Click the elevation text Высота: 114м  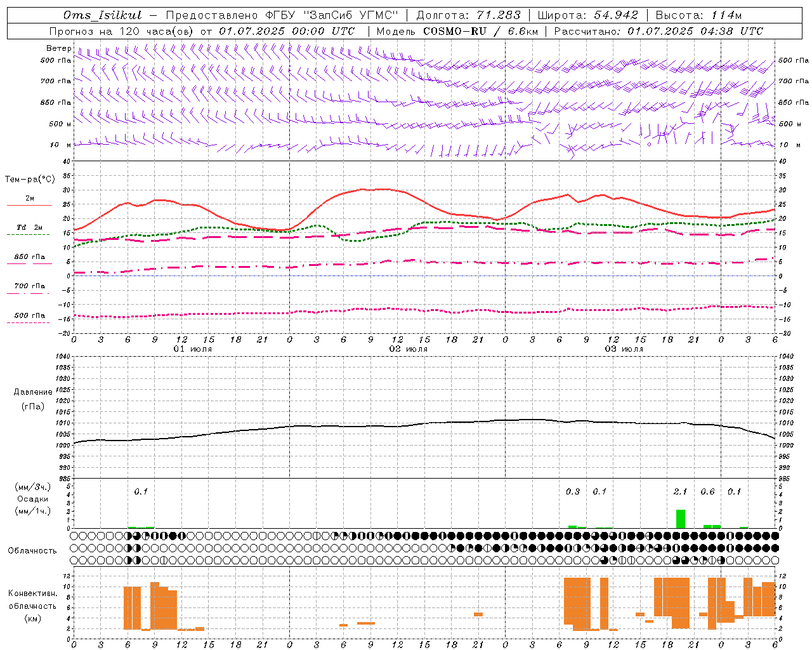(x=698, y=15)
